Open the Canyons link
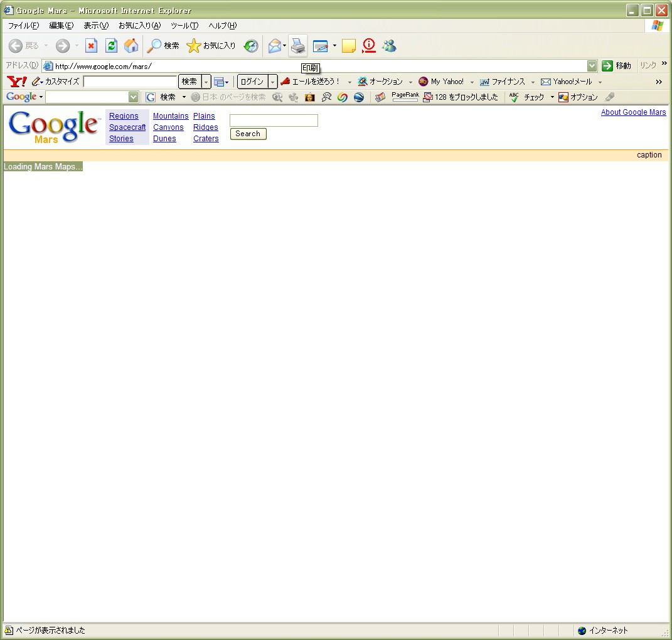 pyautogui.click(x=168, y=127)
